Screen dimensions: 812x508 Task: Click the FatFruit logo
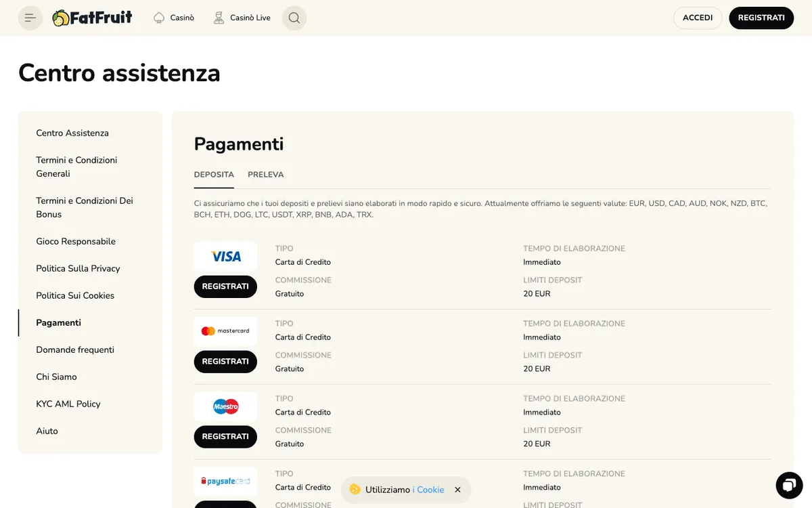point(92,18)
